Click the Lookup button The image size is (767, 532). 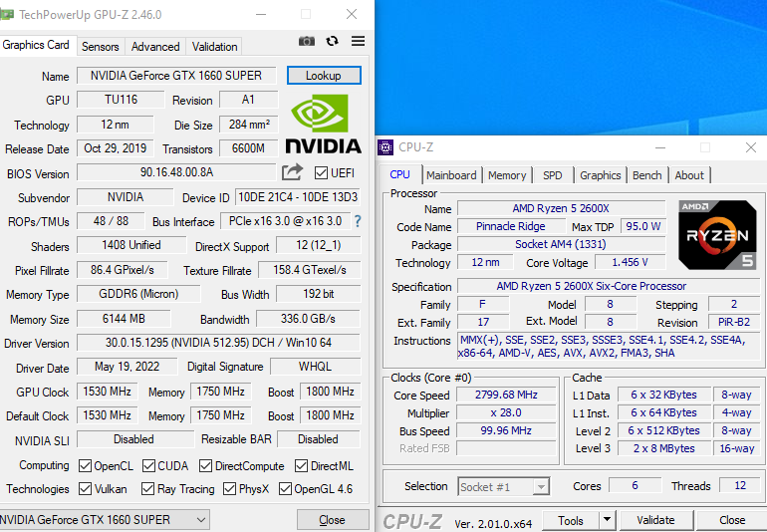324,76
